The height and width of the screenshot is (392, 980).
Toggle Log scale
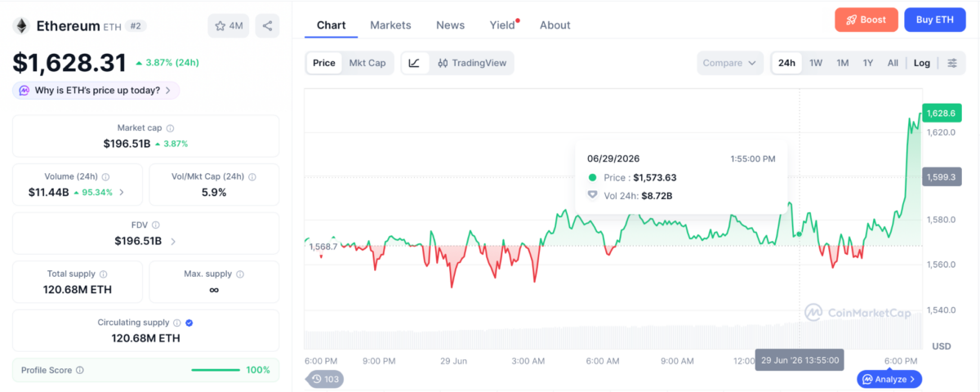tap(922, 63)
